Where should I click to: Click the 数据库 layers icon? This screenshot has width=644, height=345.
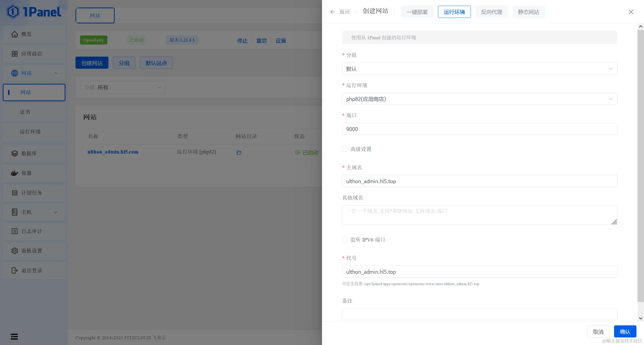click(15, 154)
